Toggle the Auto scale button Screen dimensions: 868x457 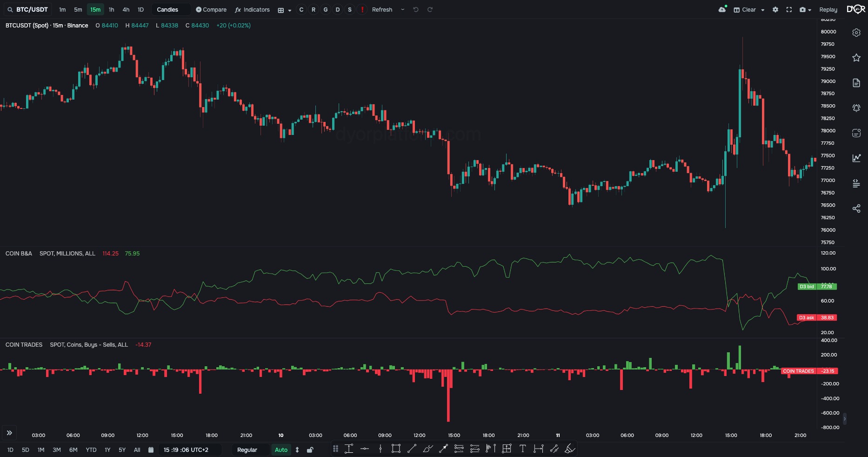[281, 450]
